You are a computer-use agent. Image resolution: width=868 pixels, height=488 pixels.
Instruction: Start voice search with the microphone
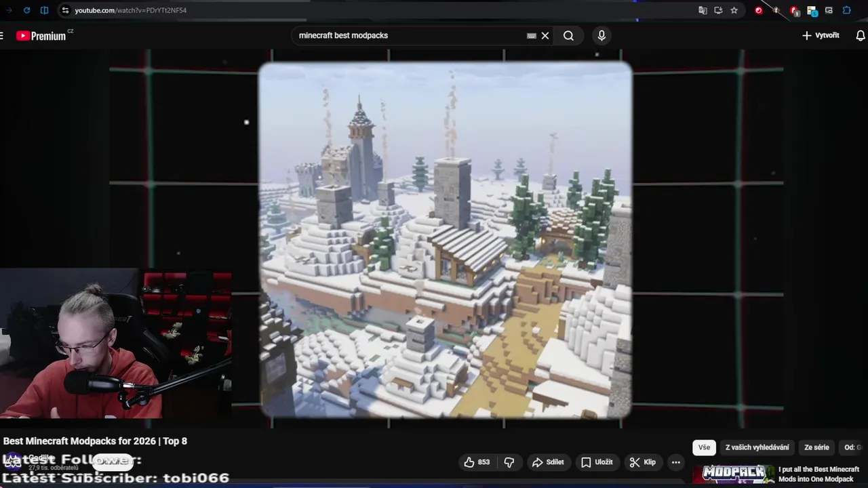(601, 36)
